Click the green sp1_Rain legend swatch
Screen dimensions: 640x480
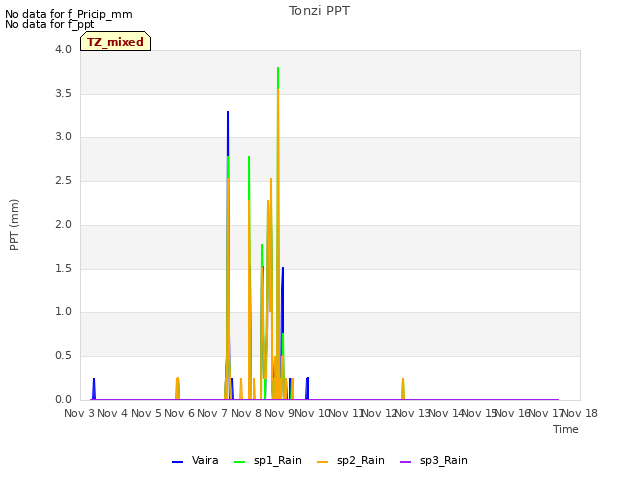[240, 462]
